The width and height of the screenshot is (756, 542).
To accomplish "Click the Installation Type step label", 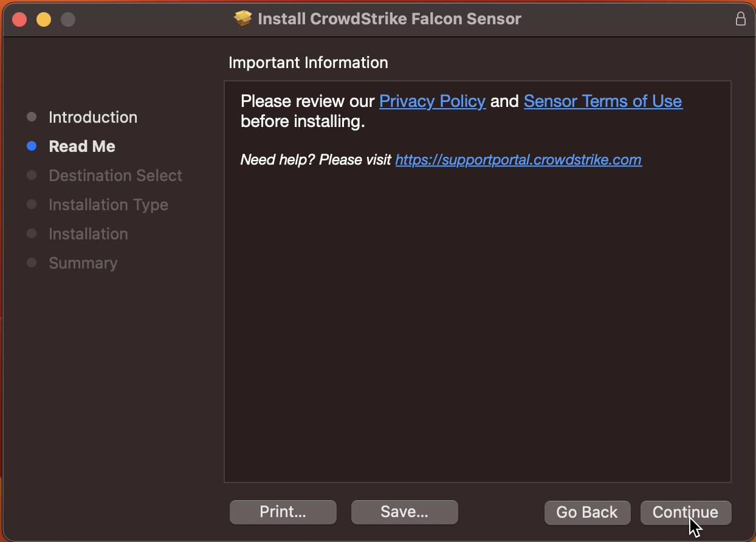I will click(108, 205).
